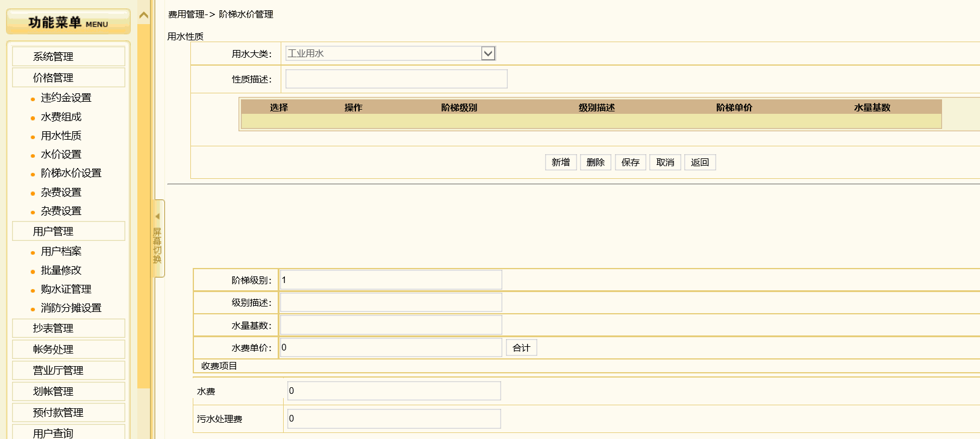The height and width of the screenshot is (439, 980).
Task: Open 阶梯水价设置 in the sidebar
Action: [x=71, y=173]
